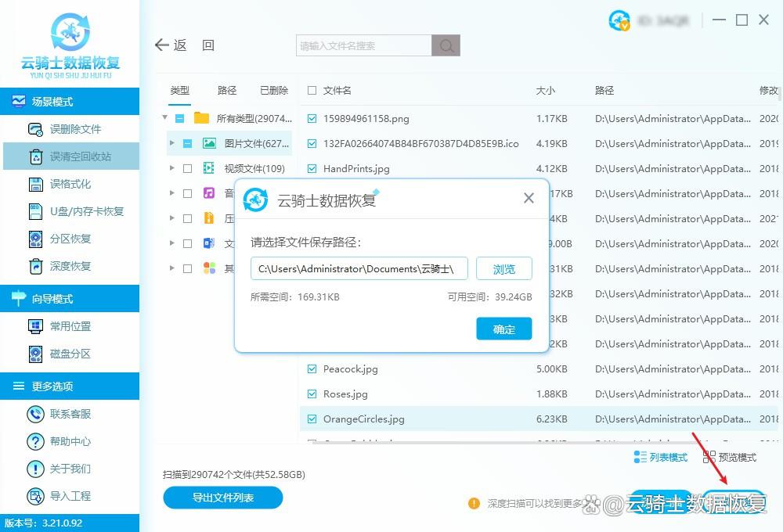Click the 向导模式 section header
This screenshot has width=783, height=532.
point(70,298)
